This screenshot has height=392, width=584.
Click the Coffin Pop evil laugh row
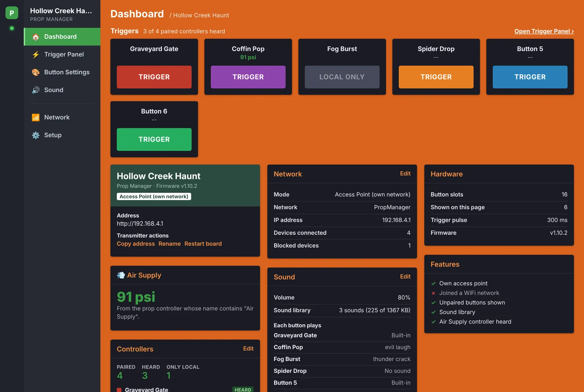point(342,348)
